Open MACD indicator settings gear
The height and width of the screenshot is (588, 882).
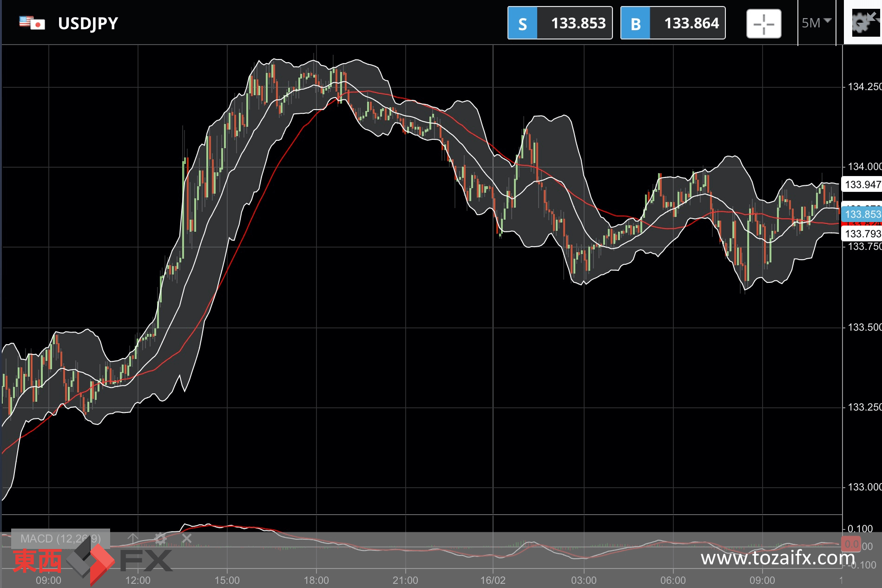point(160,539)
